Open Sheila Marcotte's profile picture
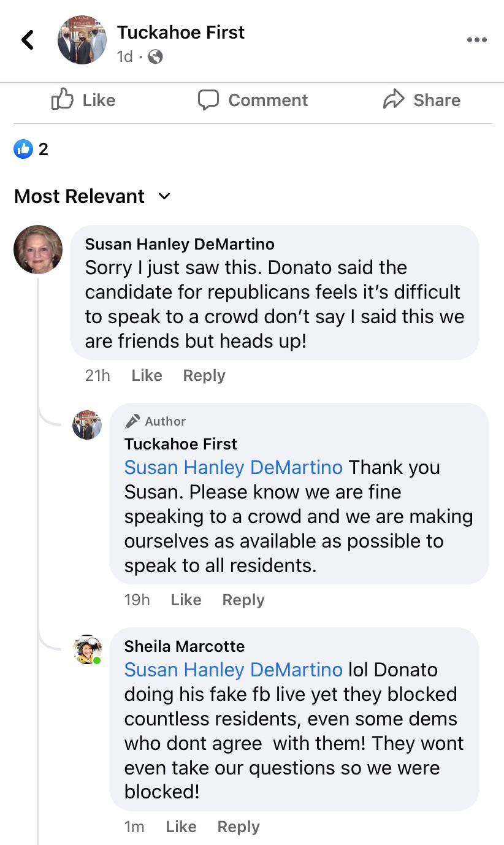The height and width of the screenshot is (845, 504). point(87,649)
